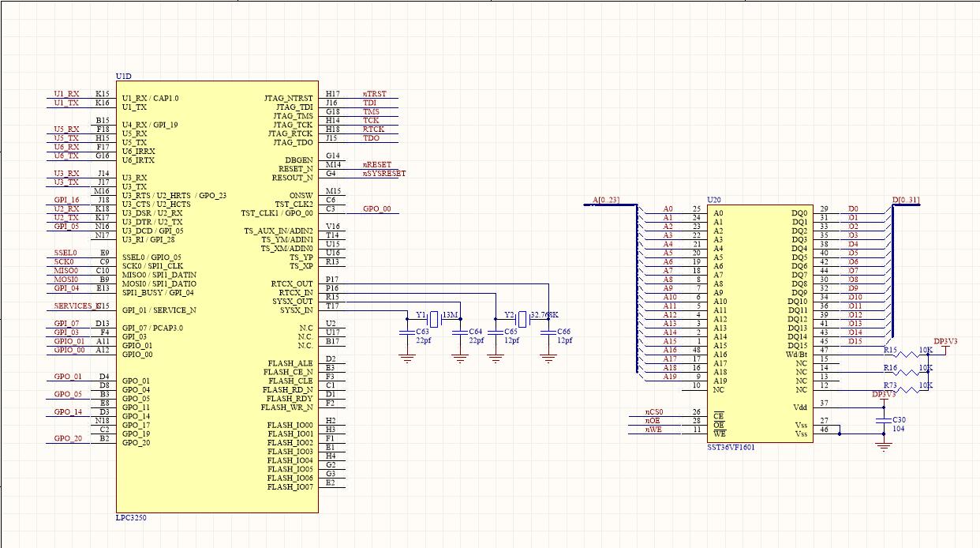The height and width of the screenshot is (548, 980).
Task: Select the U20 designator label
Action: click(x=715, y=200)
